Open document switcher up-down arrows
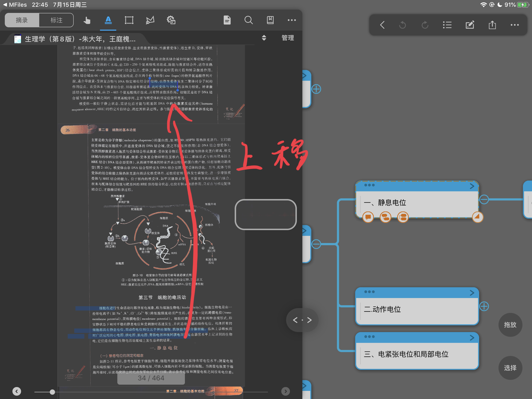Screen dimensions: 532x399 point(264,38)
